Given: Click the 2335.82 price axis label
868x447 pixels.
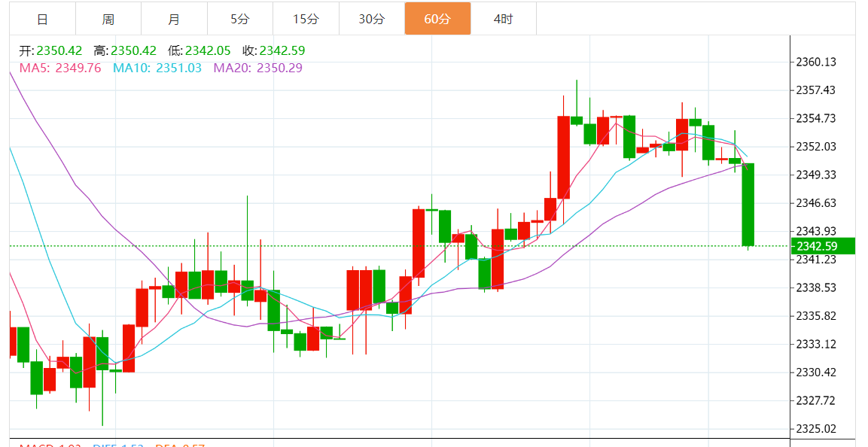Looking at the screenshot, I should 816,316.
